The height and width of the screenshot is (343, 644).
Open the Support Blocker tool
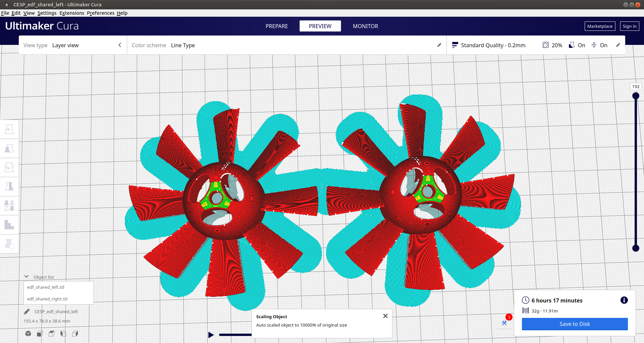pyautogui.click(x=9, y=244)
